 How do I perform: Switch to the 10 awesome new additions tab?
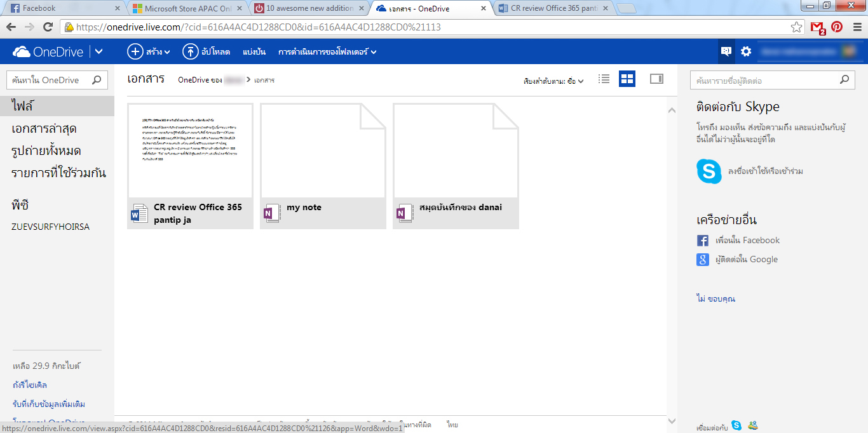pos(308,8)
